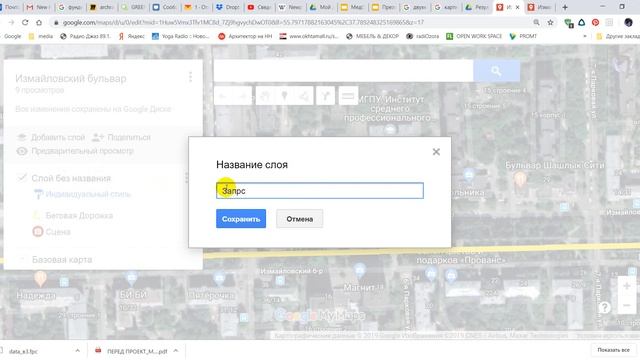The height and width of the screenshot is (360, 640).
Task: Bookmark this page with the star
Action: pyautogui.click(x=550, y=22)
